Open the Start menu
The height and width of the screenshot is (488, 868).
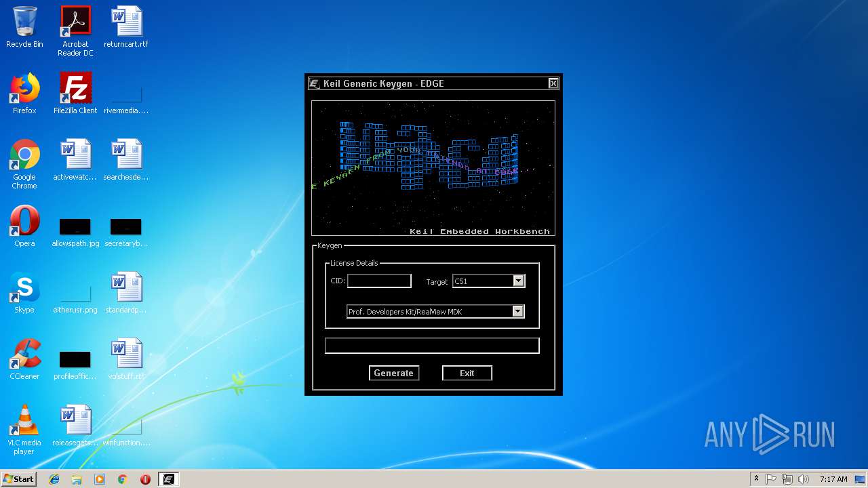pos(18,479)
